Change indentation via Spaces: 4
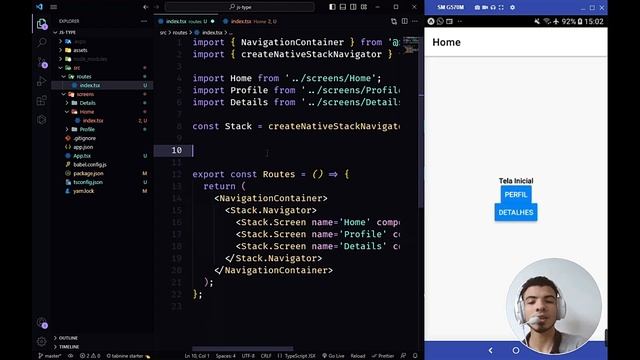 226,356
